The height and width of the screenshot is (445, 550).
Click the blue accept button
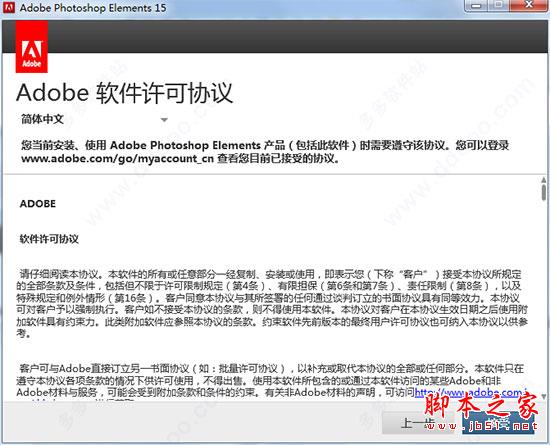[498, 423]
